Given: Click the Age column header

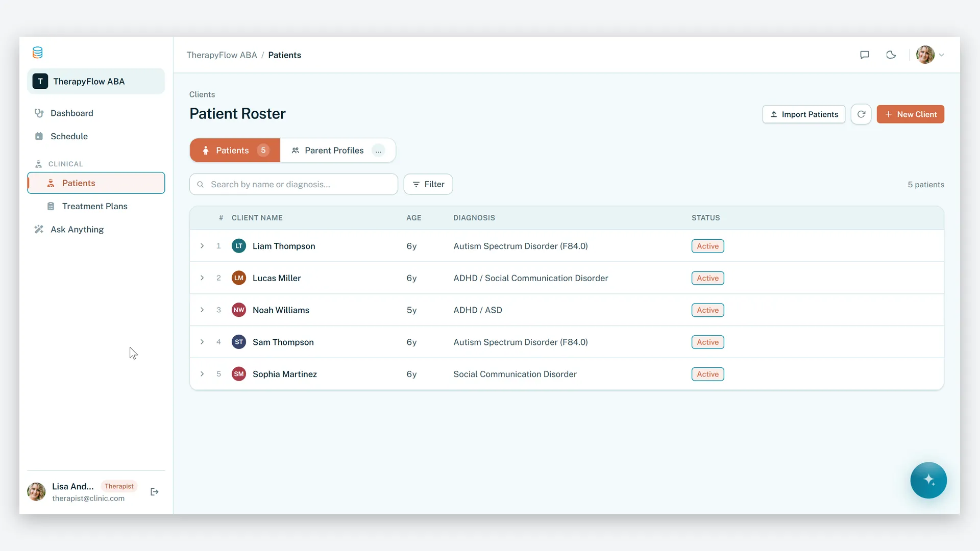Looking at the screenshot, I should click(414, 218).
